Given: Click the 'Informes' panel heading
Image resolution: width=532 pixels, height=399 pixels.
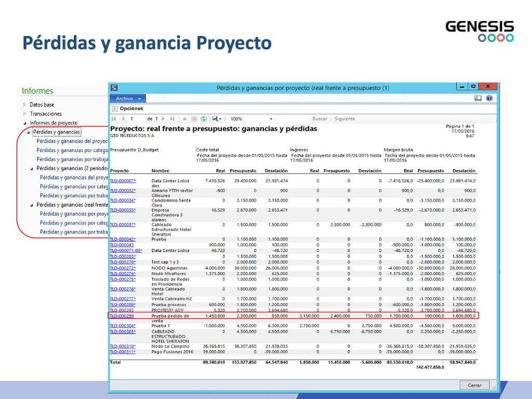Looking at the screenshot, I should [x=37, y=91].
